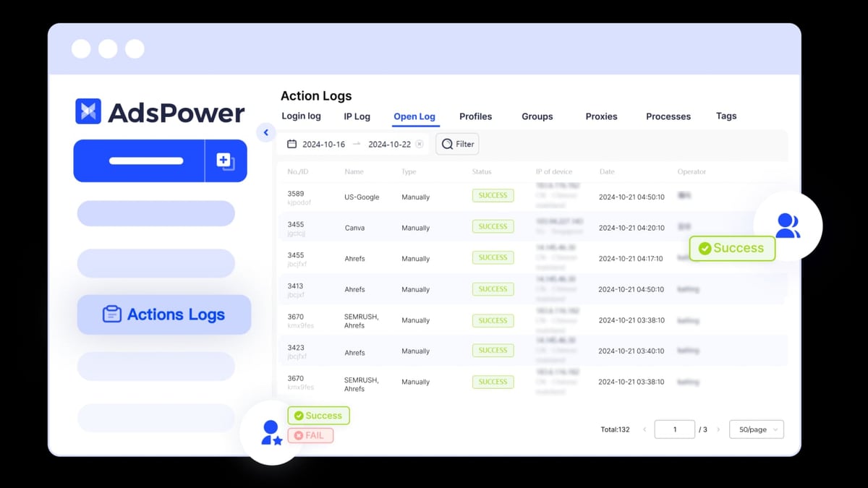The height and width of the screenshot is (488, 868).
Task: Click the red FAIL badge
Action: click(x=310, y=435)
